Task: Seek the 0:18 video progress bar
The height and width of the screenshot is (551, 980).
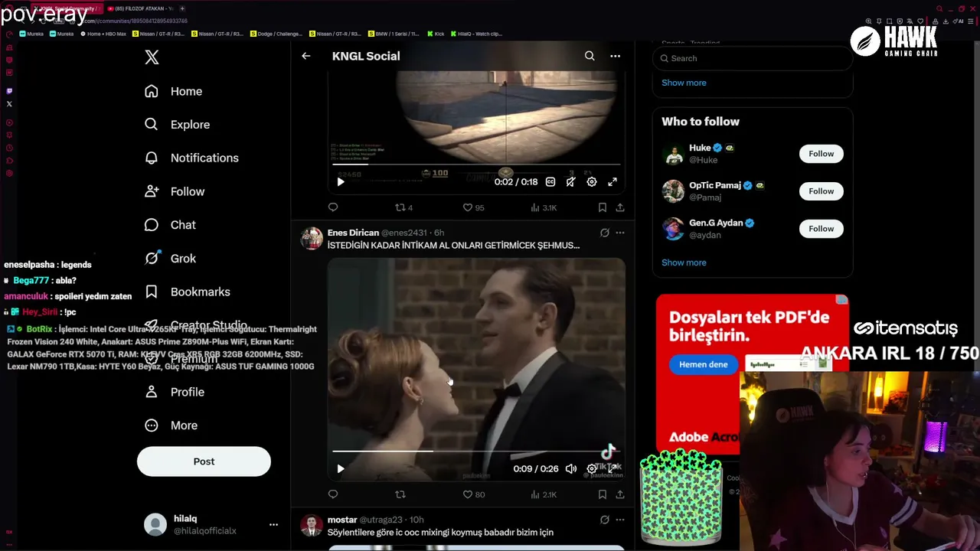Action: point(476,165)
